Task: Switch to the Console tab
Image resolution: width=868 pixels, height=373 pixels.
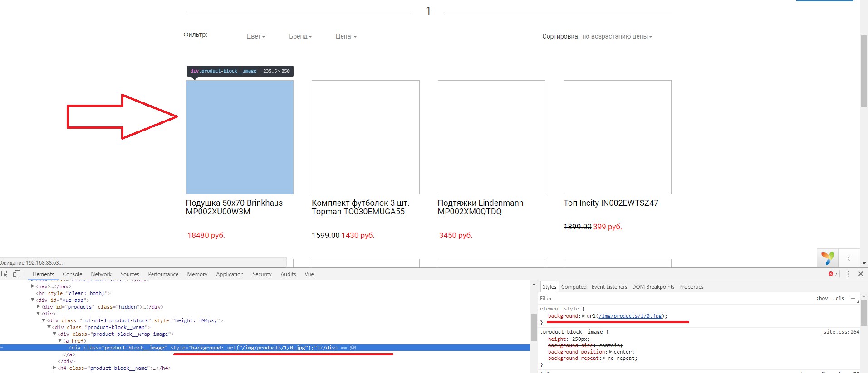Action: pyautogui.click(x=73, y=274)
